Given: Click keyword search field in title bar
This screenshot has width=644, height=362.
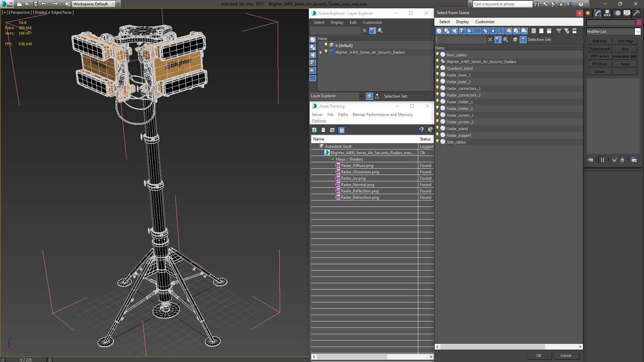Looking at the screenshot, I should click(502, 4).
